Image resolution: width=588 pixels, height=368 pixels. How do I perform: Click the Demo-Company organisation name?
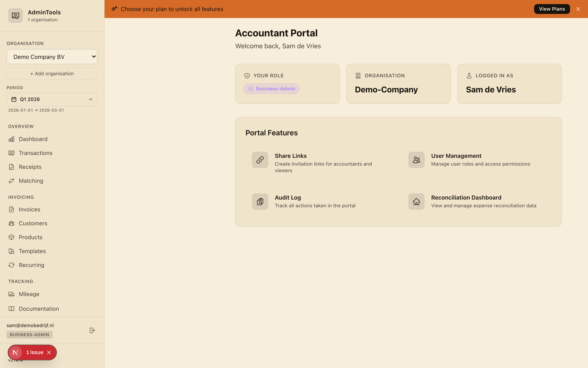[386, 90]
